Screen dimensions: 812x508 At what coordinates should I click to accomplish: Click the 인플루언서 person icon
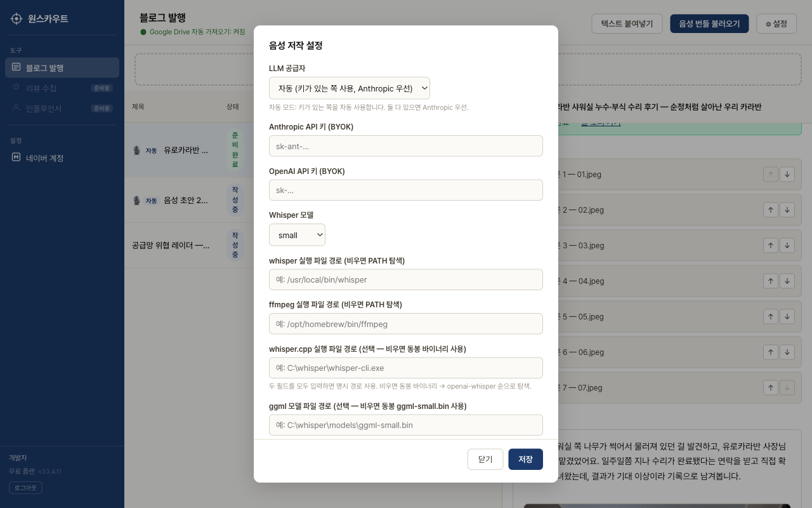coord(16,108)
